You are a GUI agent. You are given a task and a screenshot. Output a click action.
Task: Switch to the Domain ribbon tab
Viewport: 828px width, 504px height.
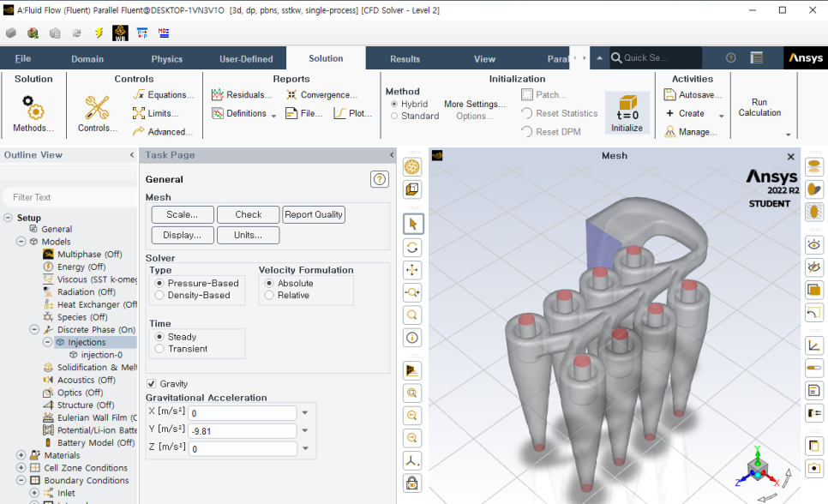pos(87,59)
